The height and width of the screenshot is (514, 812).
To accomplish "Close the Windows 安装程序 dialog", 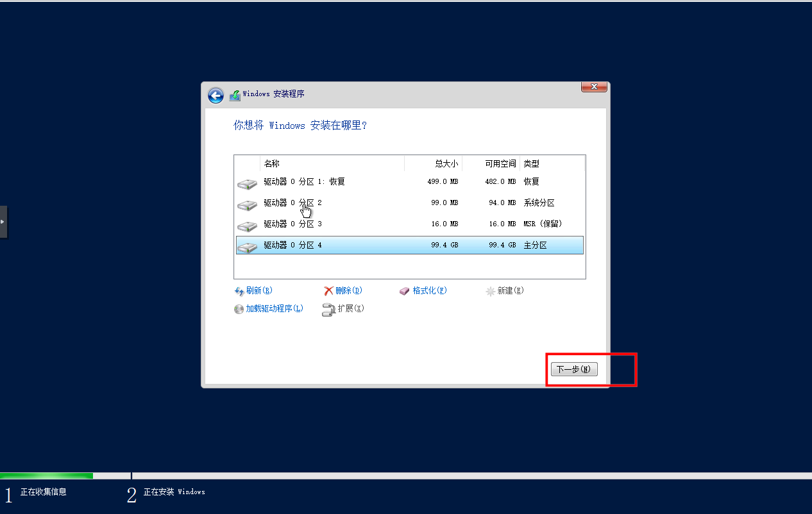I will [x=594, y=87].
